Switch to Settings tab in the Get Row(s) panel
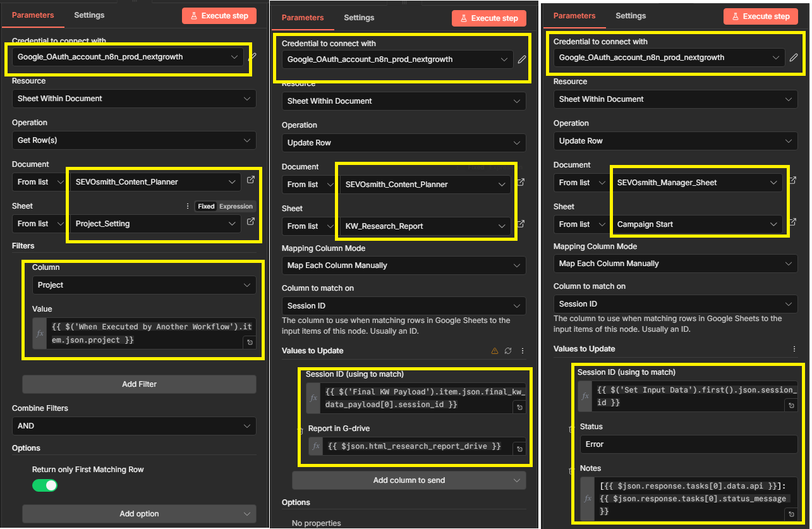 (x=89, y=15)
